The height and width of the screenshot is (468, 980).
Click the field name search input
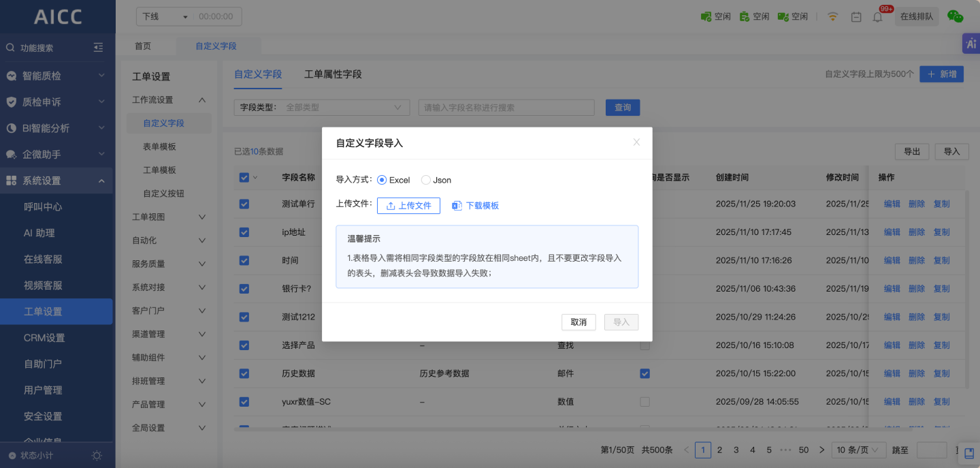[506, 108]
